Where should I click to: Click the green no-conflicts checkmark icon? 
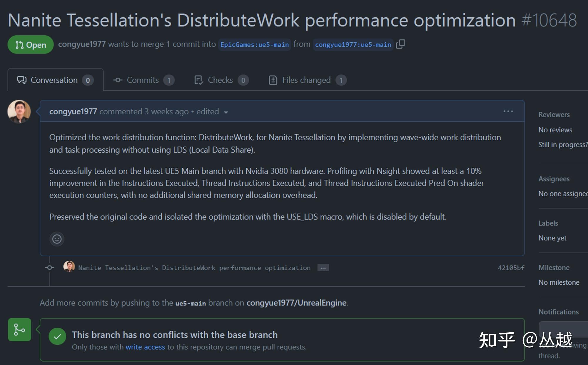click(57, 336)
